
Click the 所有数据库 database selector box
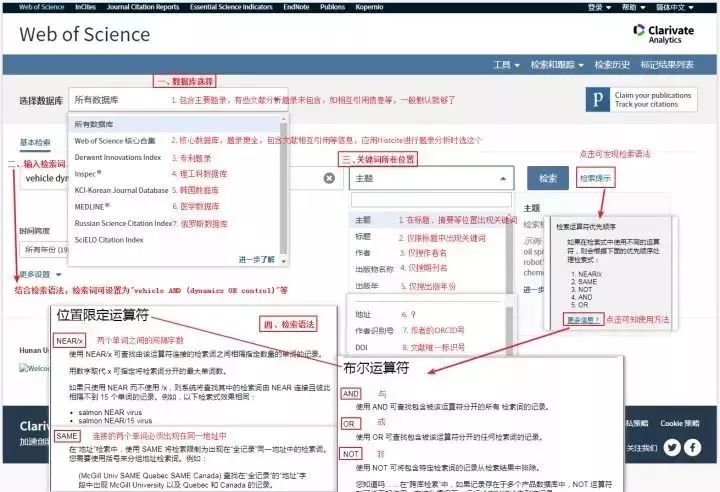click(178, 100)
